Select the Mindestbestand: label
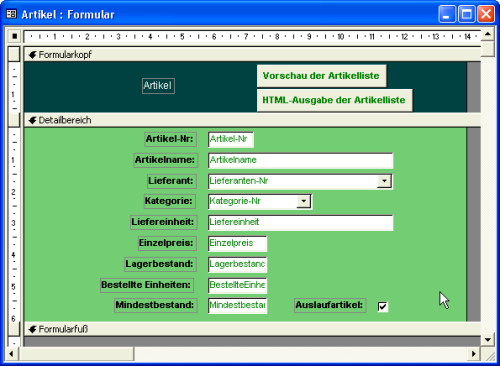Screen dimensions: 500x366 (155, 305)
